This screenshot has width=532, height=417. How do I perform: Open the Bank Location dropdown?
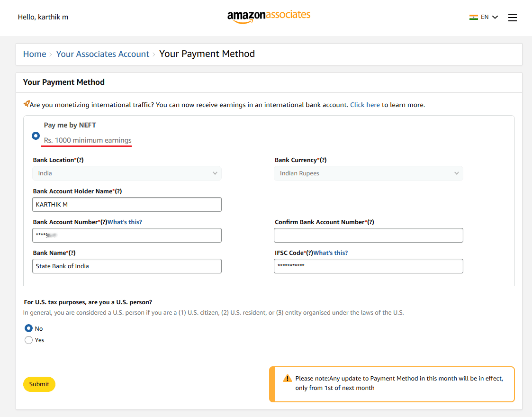127,173
